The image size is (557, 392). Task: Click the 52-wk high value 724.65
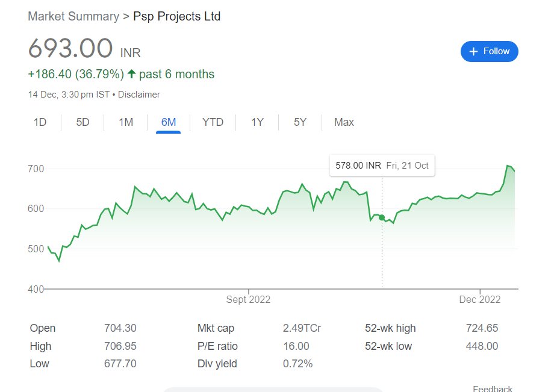tap(482, 328)
